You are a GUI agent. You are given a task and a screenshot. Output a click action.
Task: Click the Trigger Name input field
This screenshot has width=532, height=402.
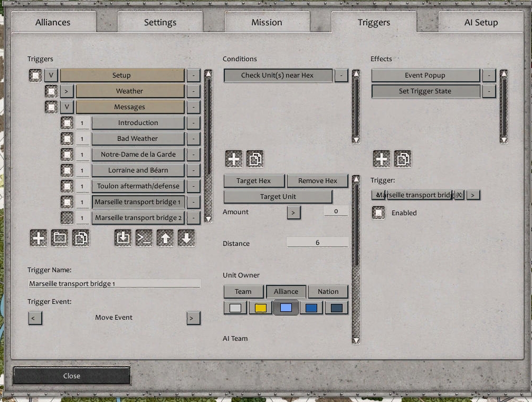113,283
